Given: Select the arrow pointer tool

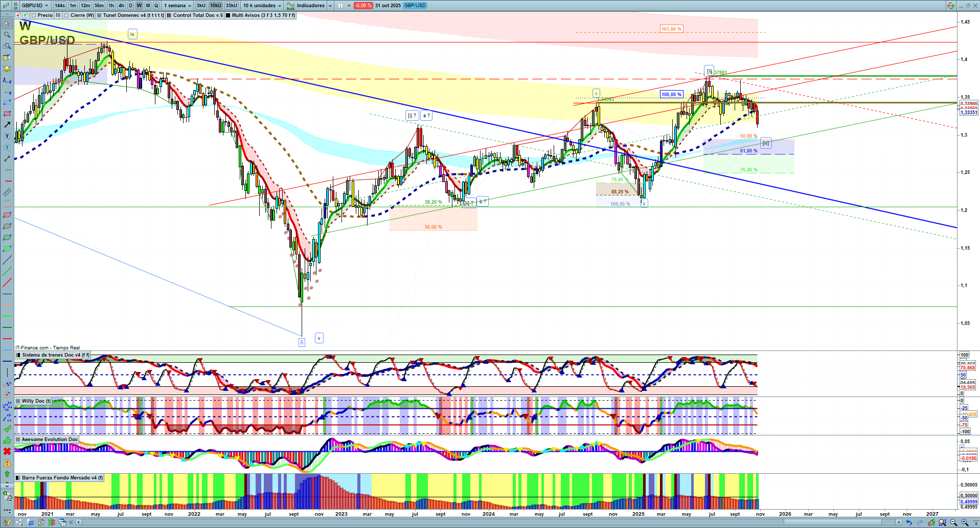Looking at the screenshot, I should (7, 24).
